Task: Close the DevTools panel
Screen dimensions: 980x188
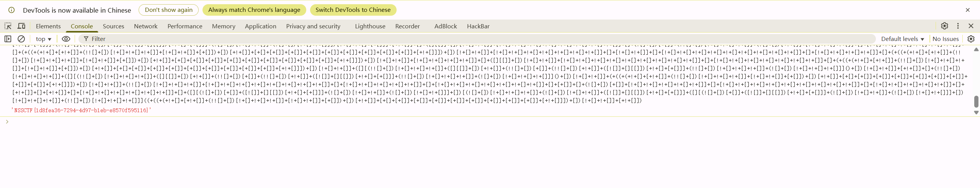Action: [971, 26]
